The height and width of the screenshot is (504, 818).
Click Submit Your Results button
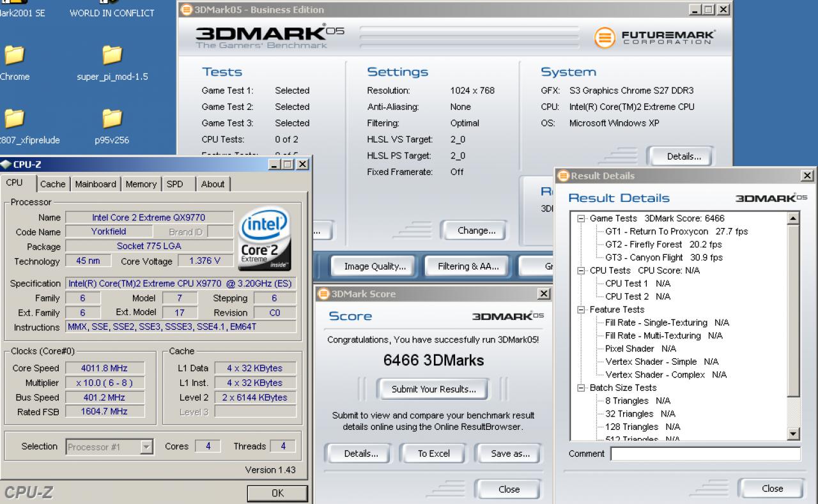pyautogui.click(x=433, y=389)
